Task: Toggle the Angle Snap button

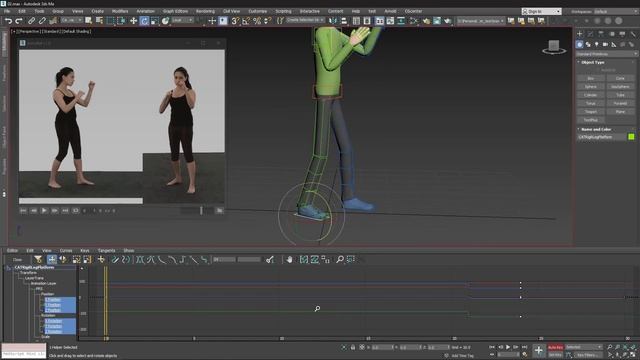Action: [x=246, y=20]
